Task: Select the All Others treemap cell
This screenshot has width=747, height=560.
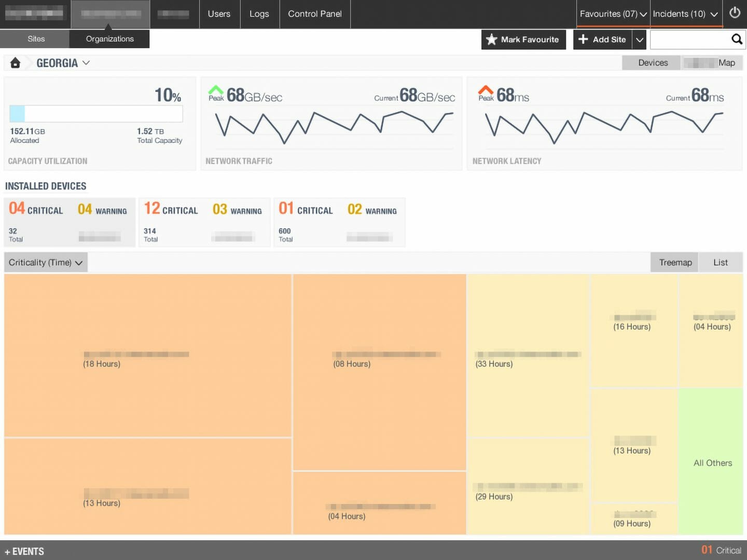Action: pos(712,463)
